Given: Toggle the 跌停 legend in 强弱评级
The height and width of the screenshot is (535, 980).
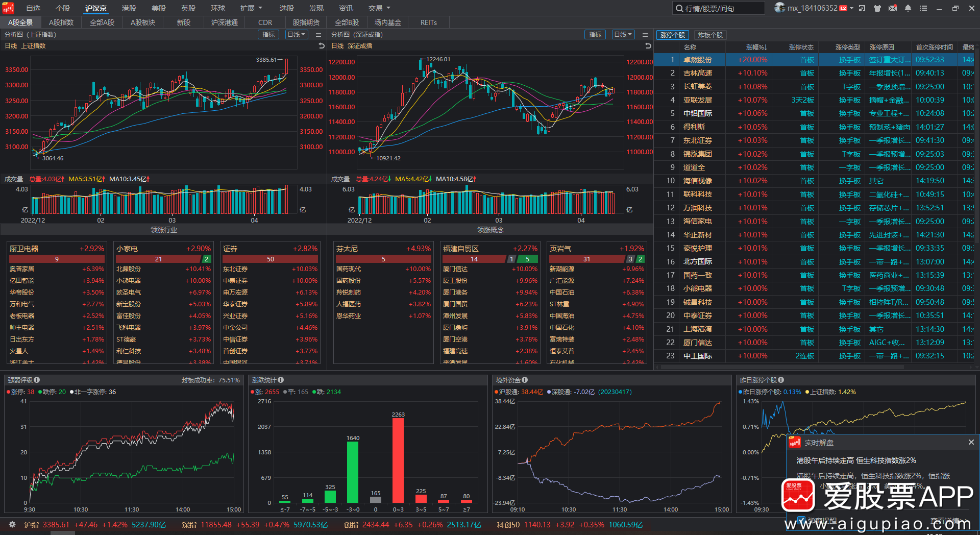Looking at the screenshot, I should 52,392.
